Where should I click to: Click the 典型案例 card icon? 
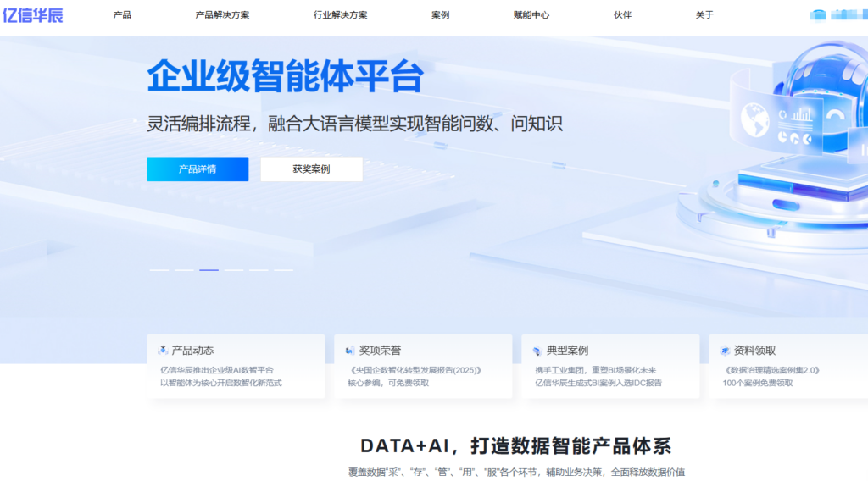point(537,351)
